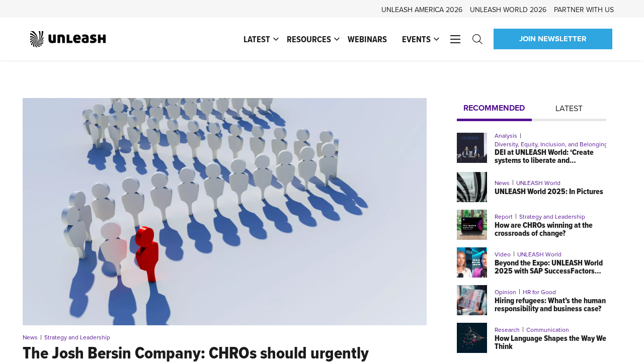The width and height of the screenshot is (644, 362).
Task: Open the Hiring refugees article thumbnail
Action: coord(472,300)
